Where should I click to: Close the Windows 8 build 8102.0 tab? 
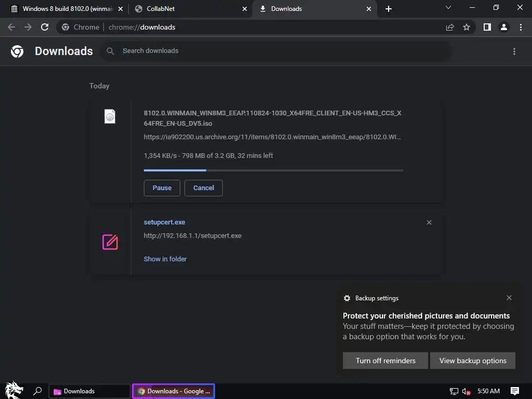(x=121, y=9)
